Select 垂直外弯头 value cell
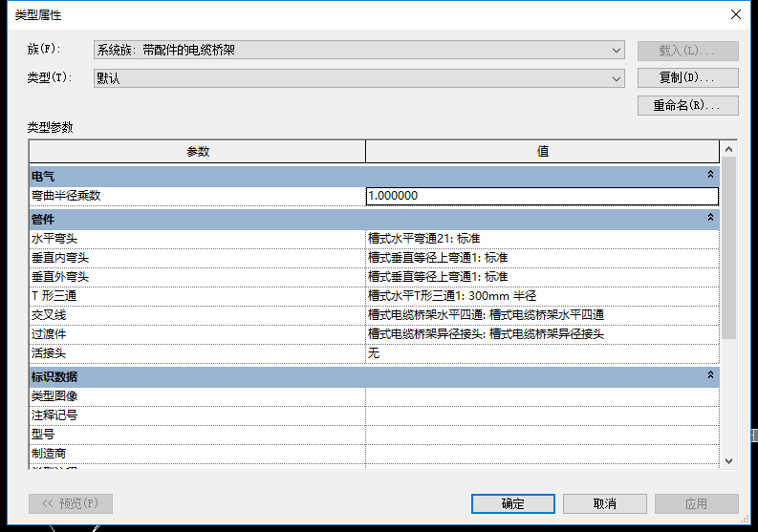The height and width of the screenshot is (532, 758). coord(542,277)
